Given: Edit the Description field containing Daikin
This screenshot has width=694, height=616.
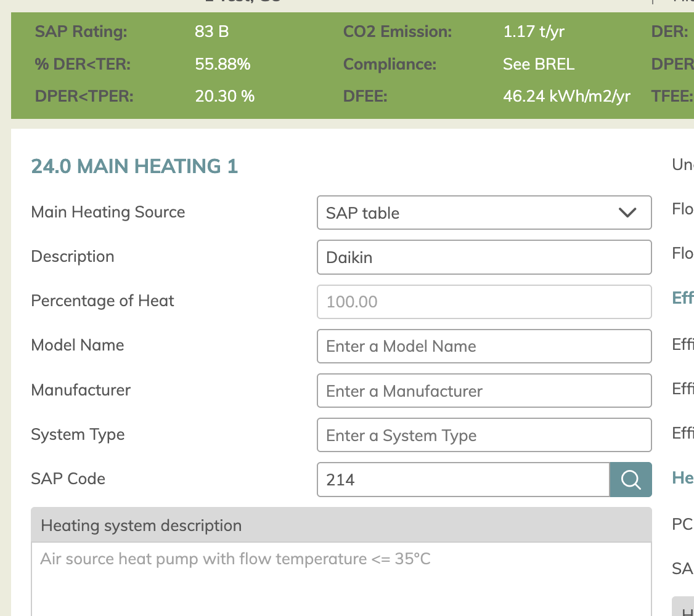Looking at the screenshot, I should [484, 257].
